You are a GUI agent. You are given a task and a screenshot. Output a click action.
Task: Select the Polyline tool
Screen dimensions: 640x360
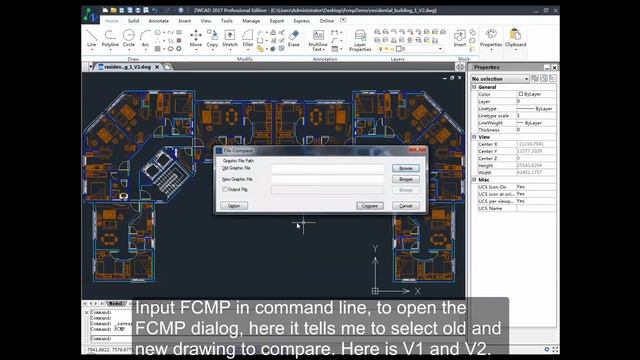point(110,38)
